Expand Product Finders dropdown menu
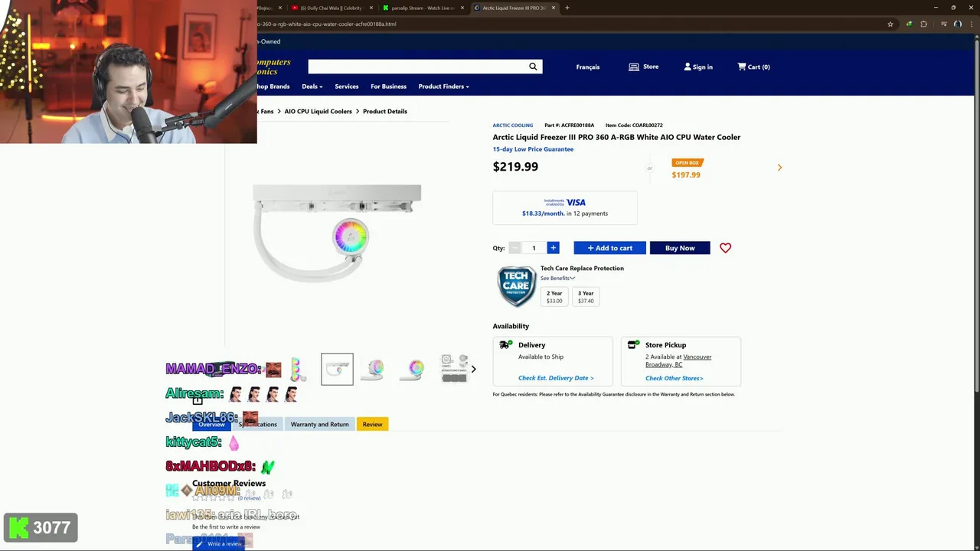This screenshot has width=980, height=551. (x=443, y=86)
